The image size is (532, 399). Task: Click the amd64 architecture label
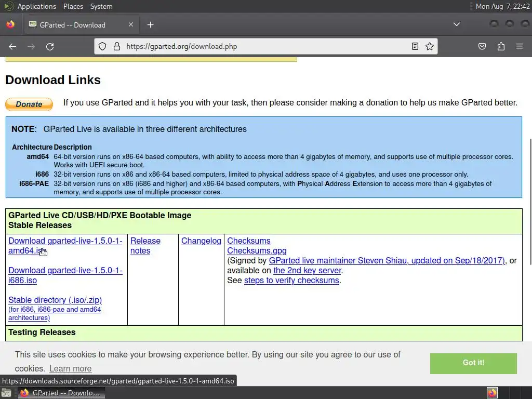coord(37,157)
